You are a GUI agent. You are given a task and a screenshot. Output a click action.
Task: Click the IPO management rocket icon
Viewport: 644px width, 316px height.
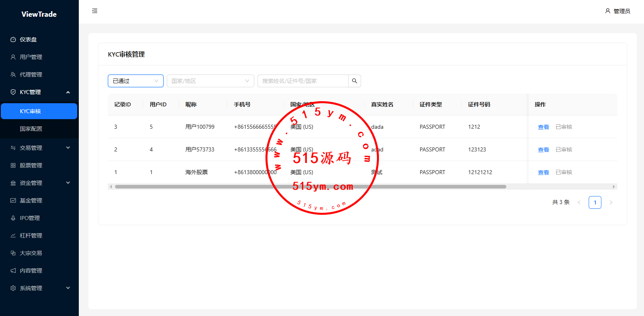point(13,218)
